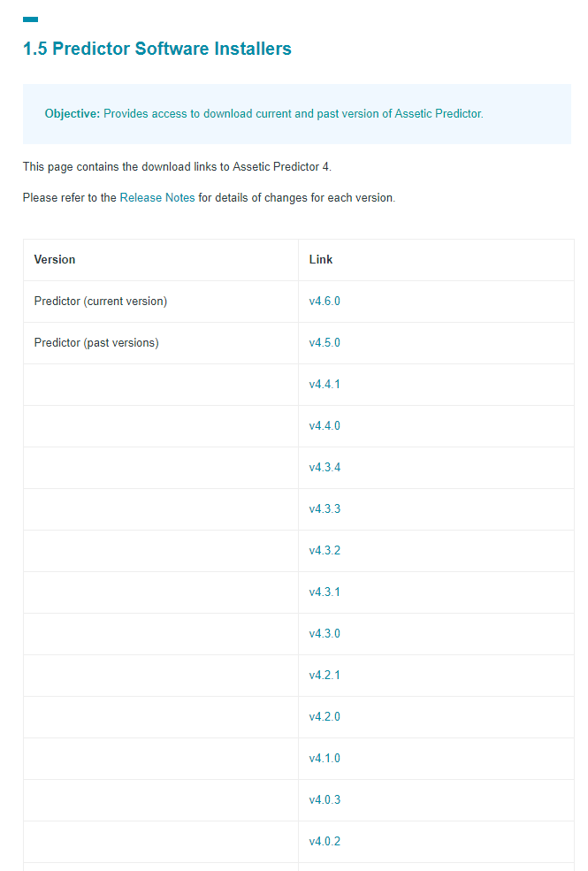Screen dimensions: 588x871
Task: Get the v4.3.4 installer
Action: click(x=325, y=467)
